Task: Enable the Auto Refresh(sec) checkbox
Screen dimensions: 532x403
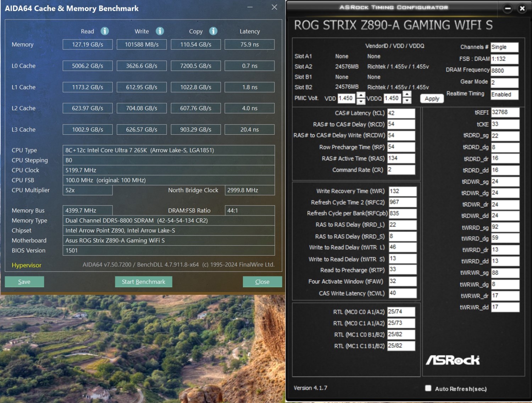Action: (x=428, y=388)
